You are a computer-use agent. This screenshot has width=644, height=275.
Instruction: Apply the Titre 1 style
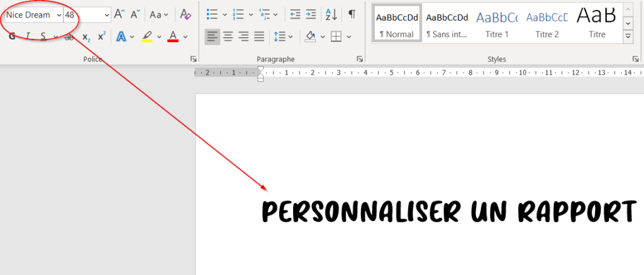(x=497, y=23)
